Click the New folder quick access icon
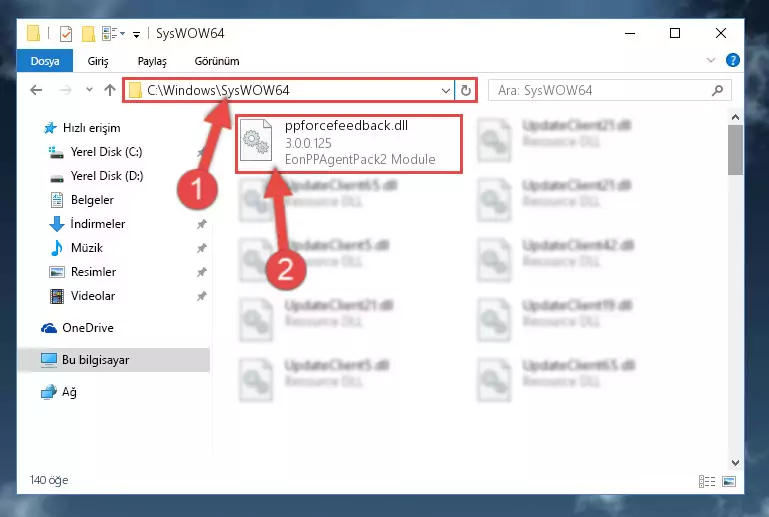Screen dimensions: 769x517 [88, 33]
